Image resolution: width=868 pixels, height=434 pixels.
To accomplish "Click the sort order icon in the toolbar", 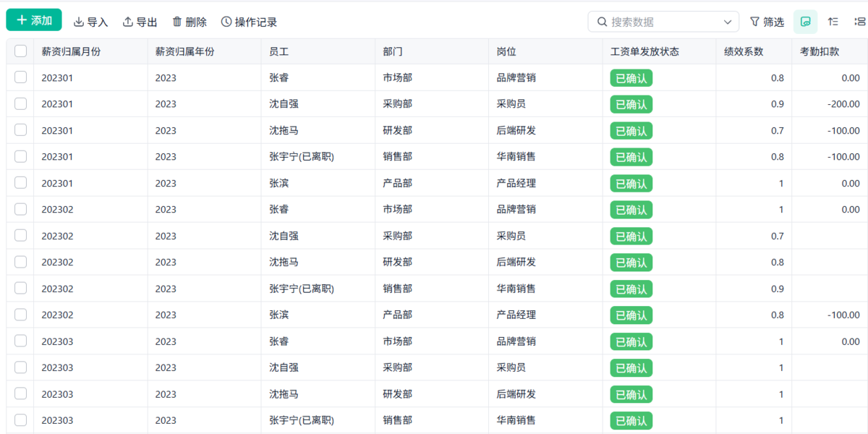I will click(833, 22).
